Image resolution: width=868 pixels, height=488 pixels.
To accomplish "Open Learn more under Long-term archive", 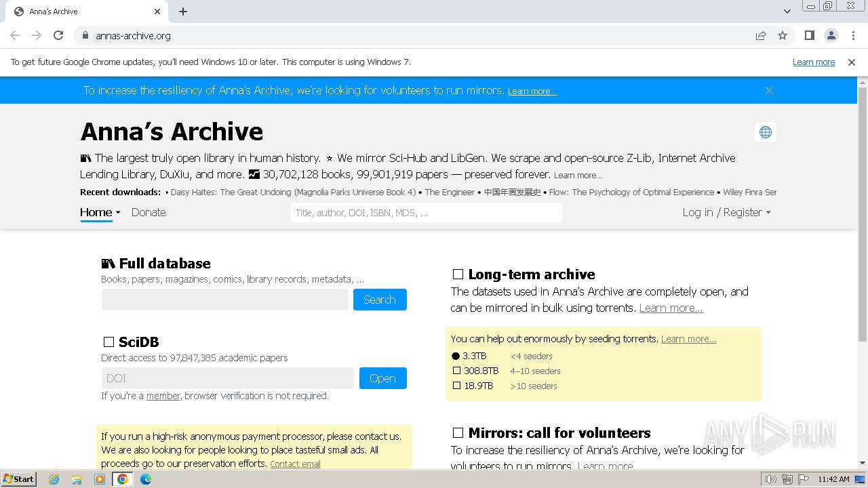I will click(x=671, y=308).
